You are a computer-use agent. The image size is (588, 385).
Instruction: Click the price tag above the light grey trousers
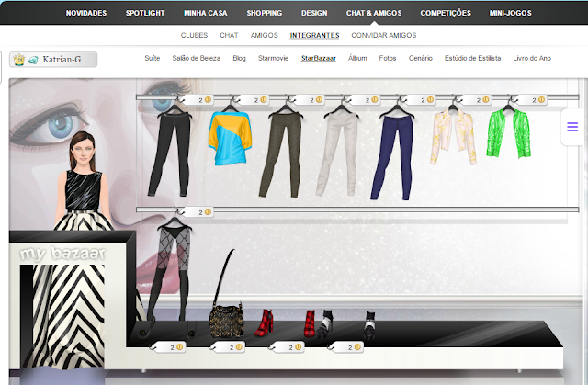pos(363,100)
